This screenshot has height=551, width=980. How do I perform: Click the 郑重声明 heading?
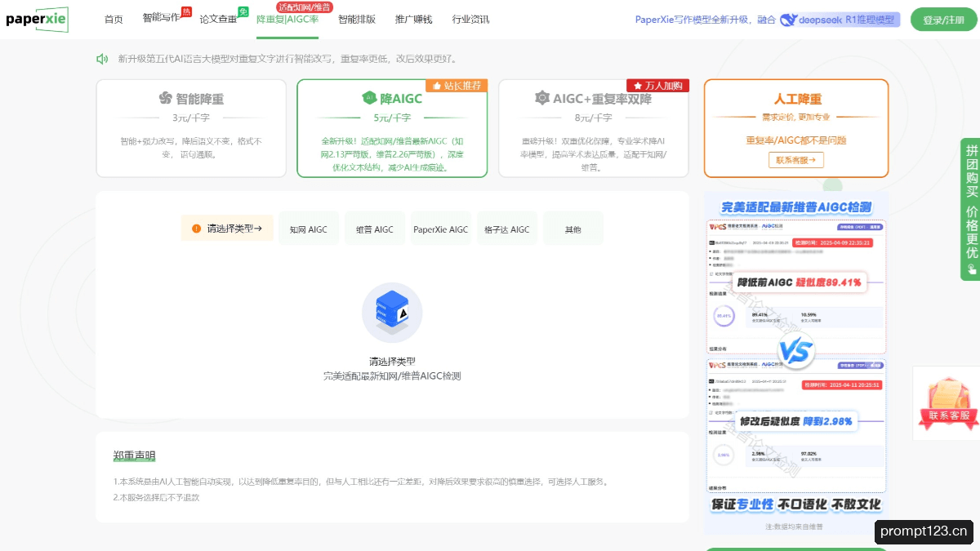(x=134, y=455)
